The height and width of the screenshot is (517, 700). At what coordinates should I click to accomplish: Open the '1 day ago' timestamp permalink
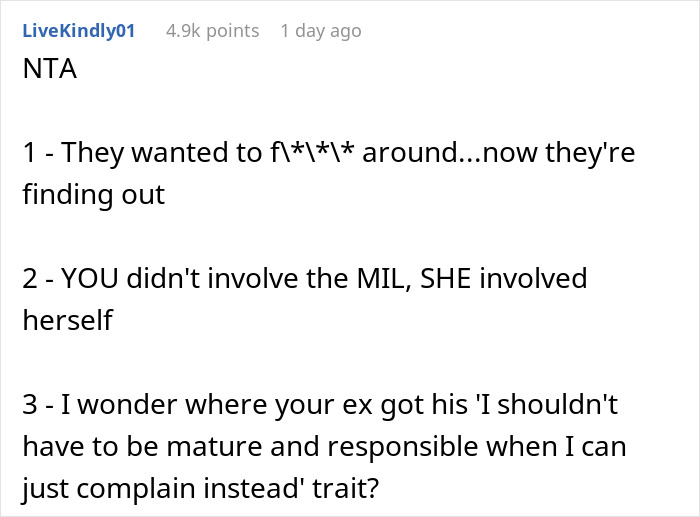pyautogui.click(x=321, y=31)
